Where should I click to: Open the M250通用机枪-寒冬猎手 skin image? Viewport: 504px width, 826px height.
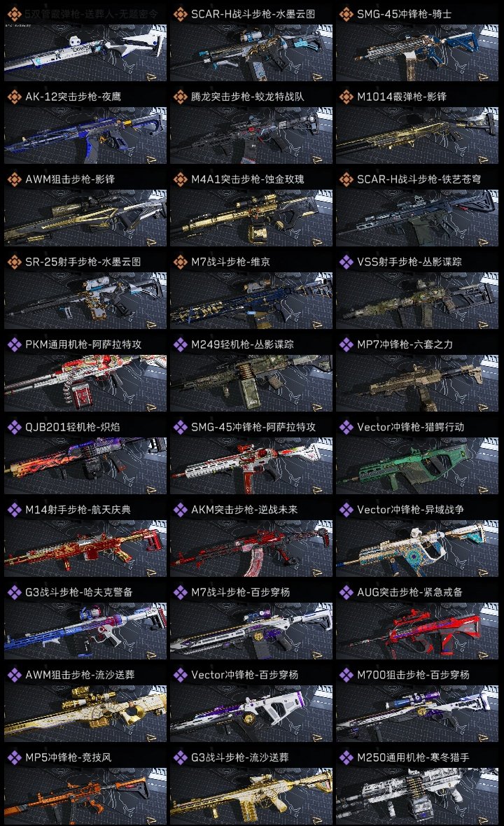[417, 797]
